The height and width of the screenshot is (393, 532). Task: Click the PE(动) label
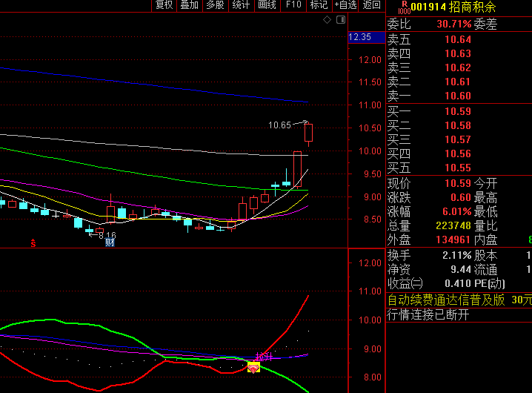pos(490,283)
